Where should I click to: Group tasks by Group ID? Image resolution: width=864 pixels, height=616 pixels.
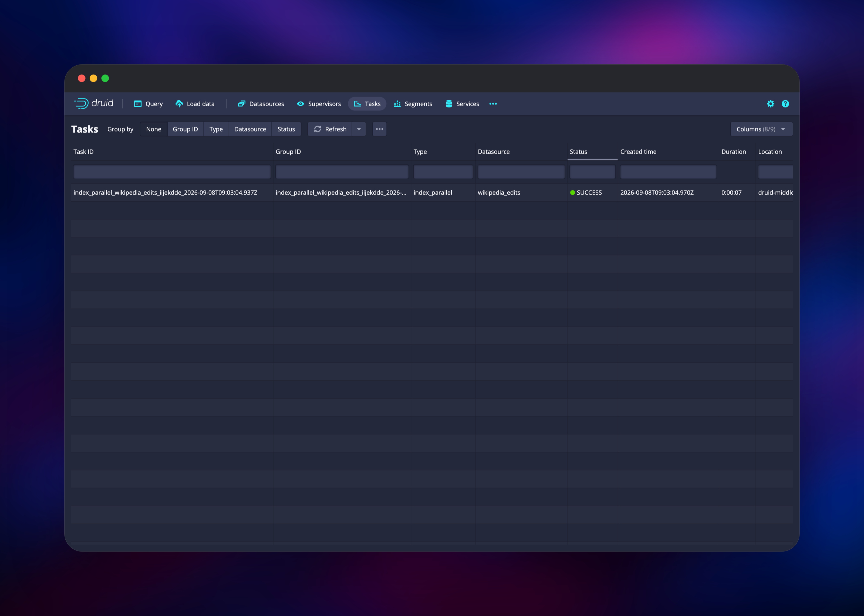coord(185,129)
